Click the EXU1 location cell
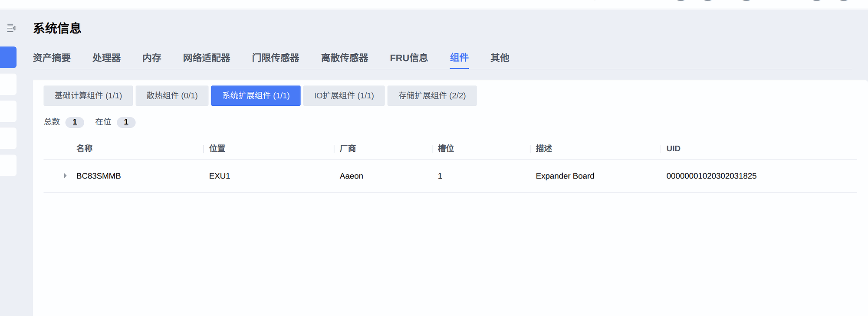Viewport: 868px width, 316px height. coord(220,176)
